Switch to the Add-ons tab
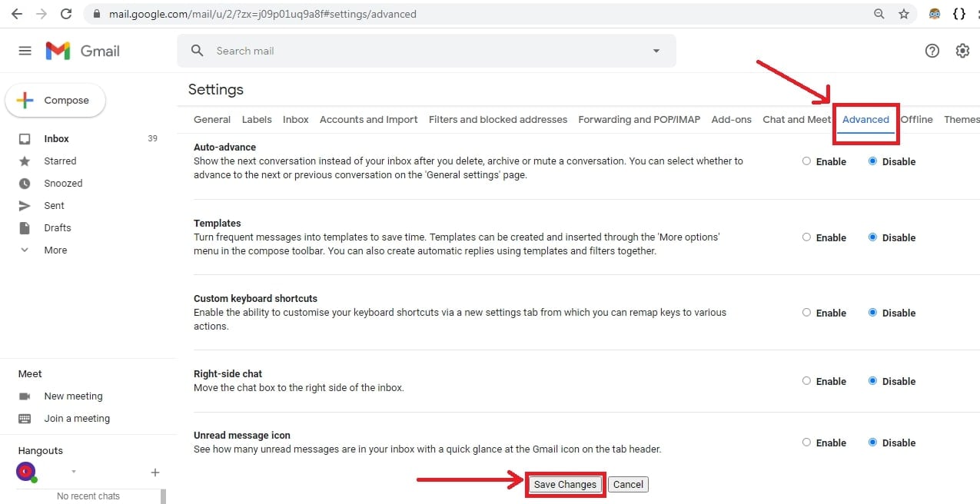Viewport: 980px width, 504px height. point(732,120)
